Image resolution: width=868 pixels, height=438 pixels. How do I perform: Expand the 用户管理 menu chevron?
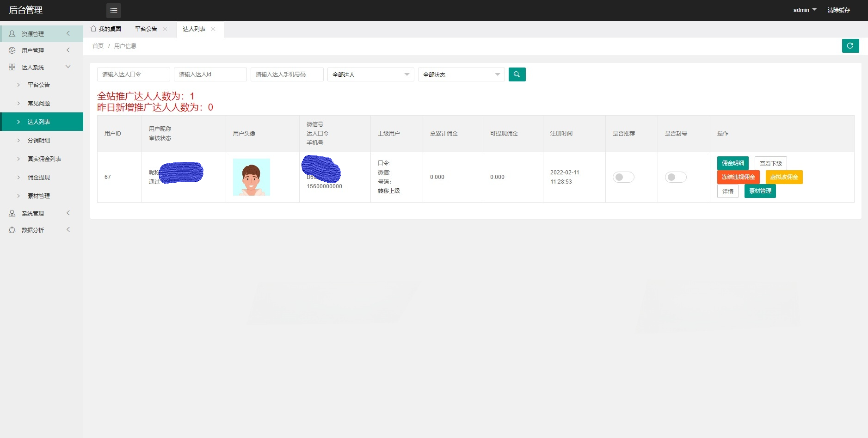pos(68,50)
